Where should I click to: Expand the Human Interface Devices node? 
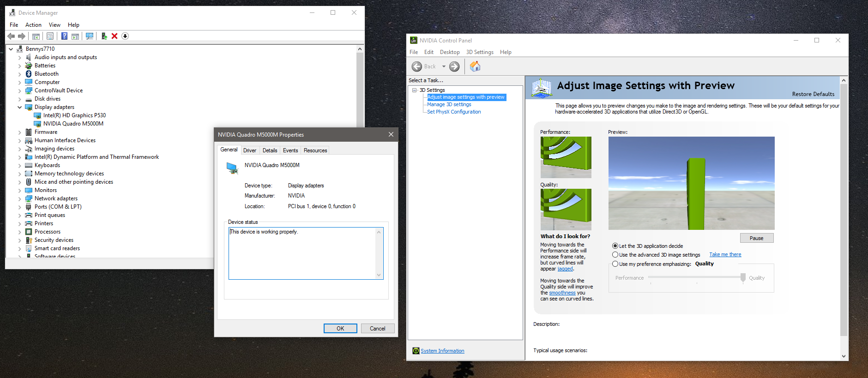tap(19, 141)
